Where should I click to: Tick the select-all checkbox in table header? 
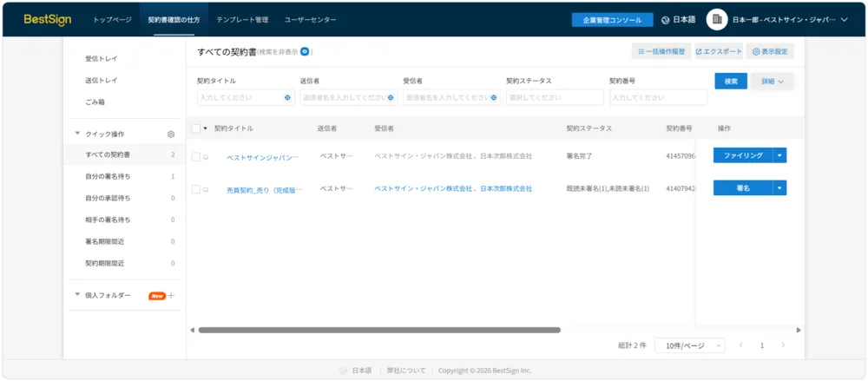pyautogui.click(x=196, y=128)
